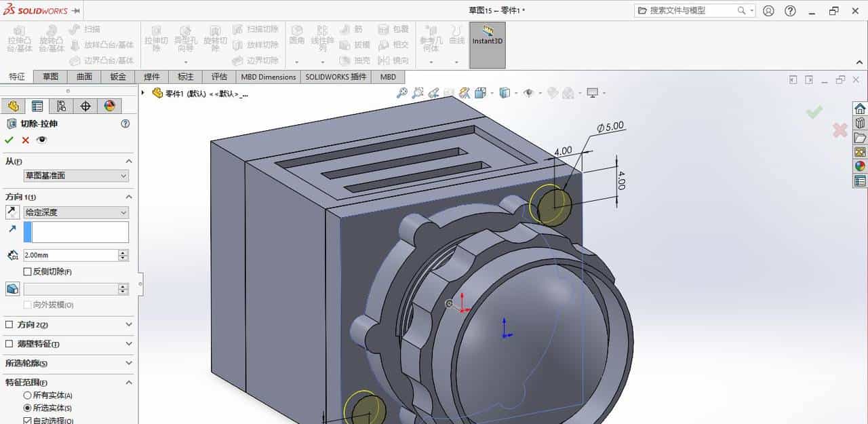Select the Mirror tool (镜向)
868x424 pixels.
(x=393, y=58)
